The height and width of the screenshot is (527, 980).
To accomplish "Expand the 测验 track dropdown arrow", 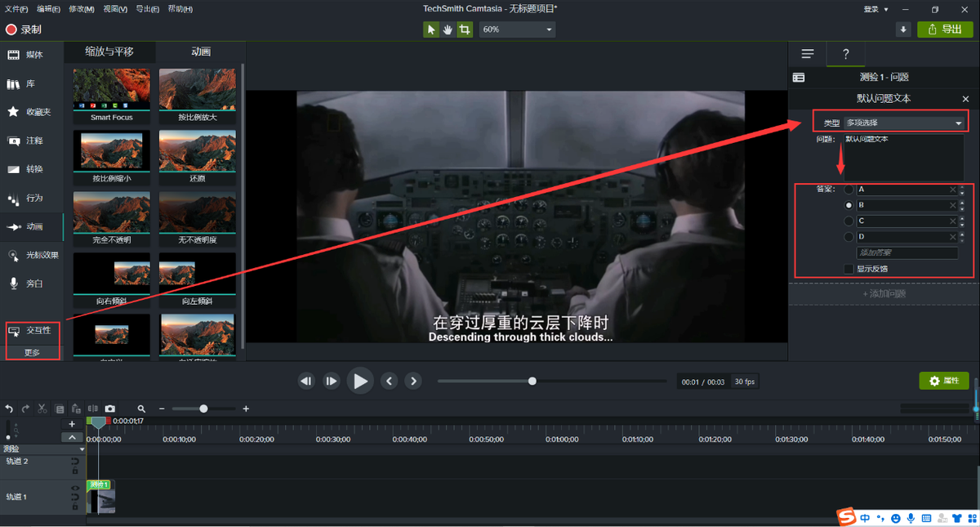I will pyautogui.click(x=82, y=449).
